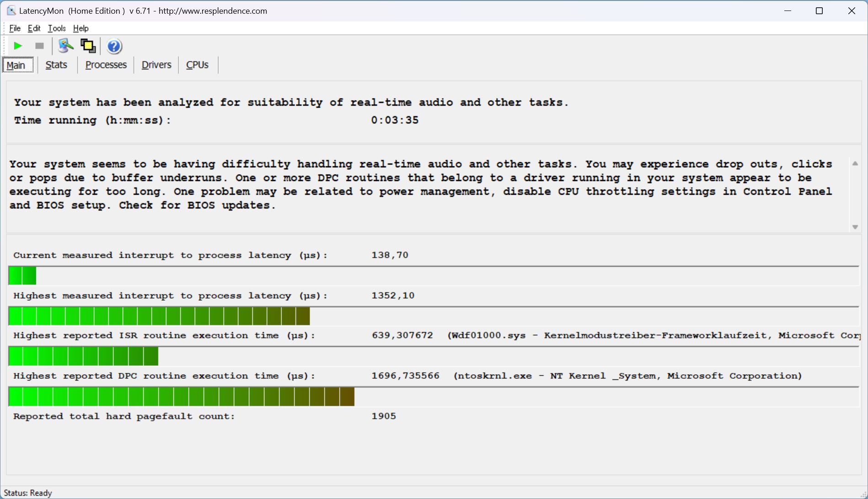Start the latency monitor with green play
The width and height of the screenshot is (868, 499).
click(18, 46)
